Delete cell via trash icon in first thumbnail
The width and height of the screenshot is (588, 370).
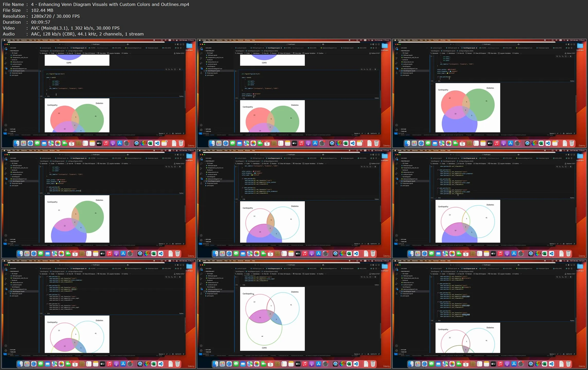(180, 69)
